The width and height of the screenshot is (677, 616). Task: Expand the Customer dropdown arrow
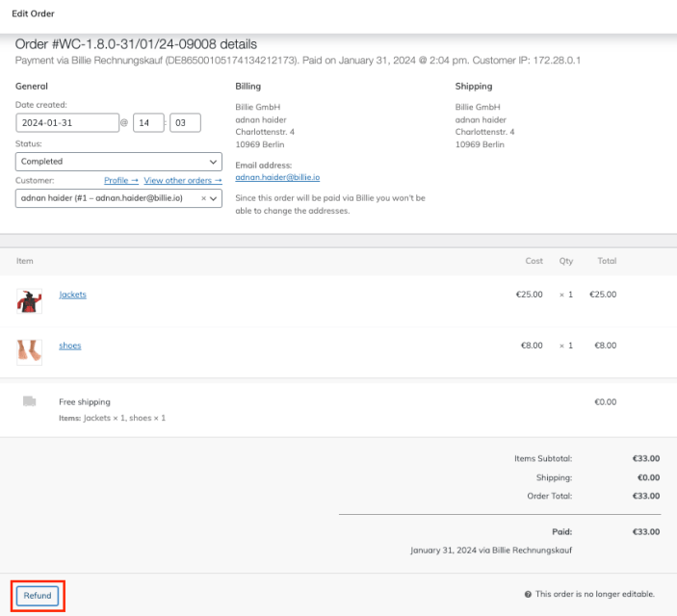coord(214,197)
